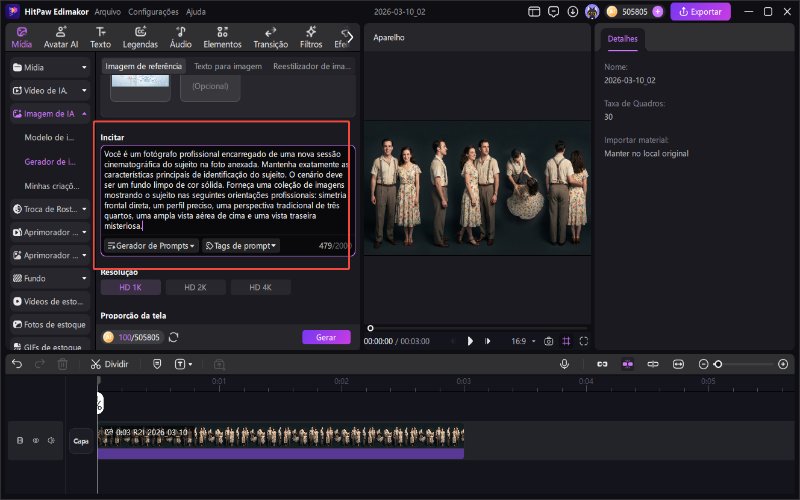Open the Gerador de Prompts dropdown
This screenshot has width=800, height=500.
151,245
